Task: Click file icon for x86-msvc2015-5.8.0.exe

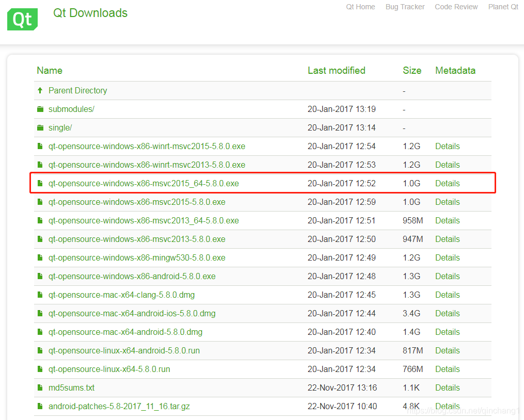Action: click(40, 202)
